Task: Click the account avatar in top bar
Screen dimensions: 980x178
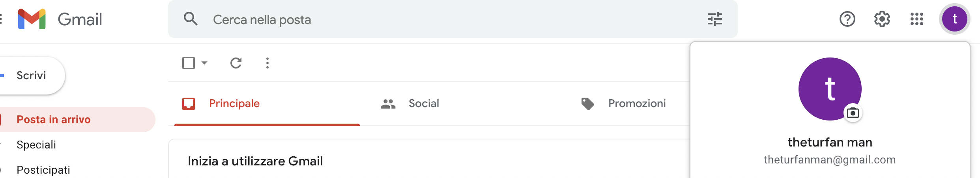Action: tap(954, 19)
